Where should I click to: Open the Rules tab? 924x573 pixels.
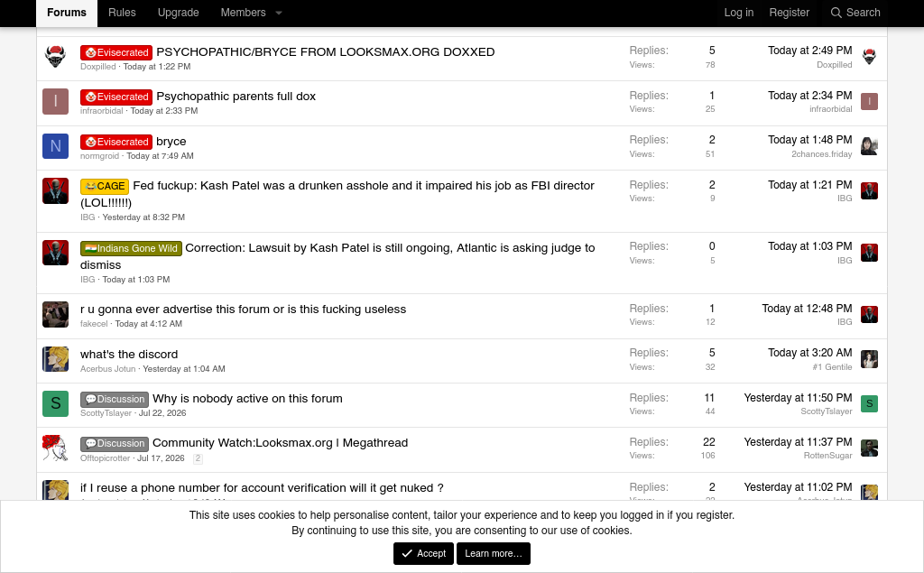click(122, 13)
